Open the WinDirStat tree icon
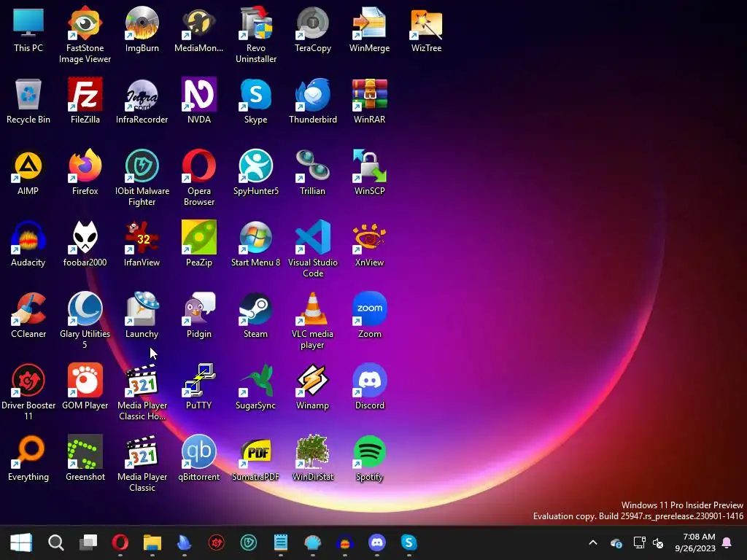The height and width of the screenshot is (560, 747). pyautogui.click(x=312, y=458)
